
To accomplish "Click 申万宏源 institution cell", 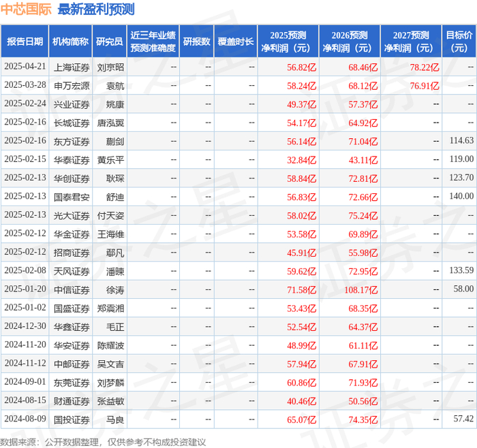I will coord(72,86).
